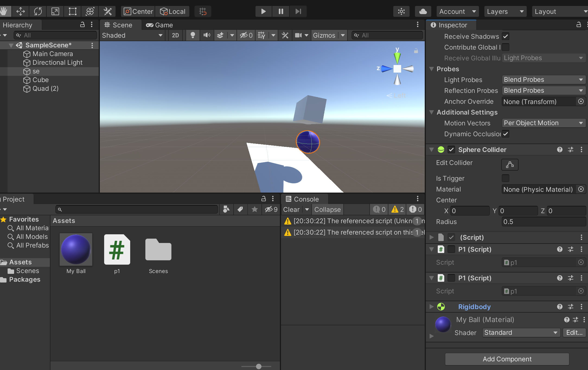This screenshot has width=588, height=370.
Task: Enable the Is Trigger checkbox
Action: click(x=506, y=178)
